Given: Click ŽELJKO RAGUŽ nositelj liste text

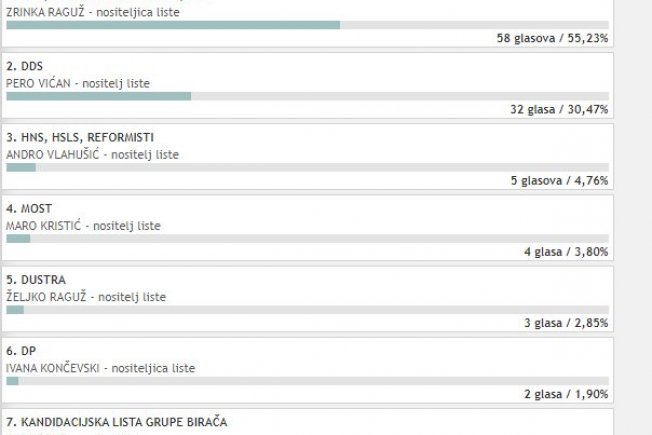Looking at the screenshot, I should coord(86,297).
